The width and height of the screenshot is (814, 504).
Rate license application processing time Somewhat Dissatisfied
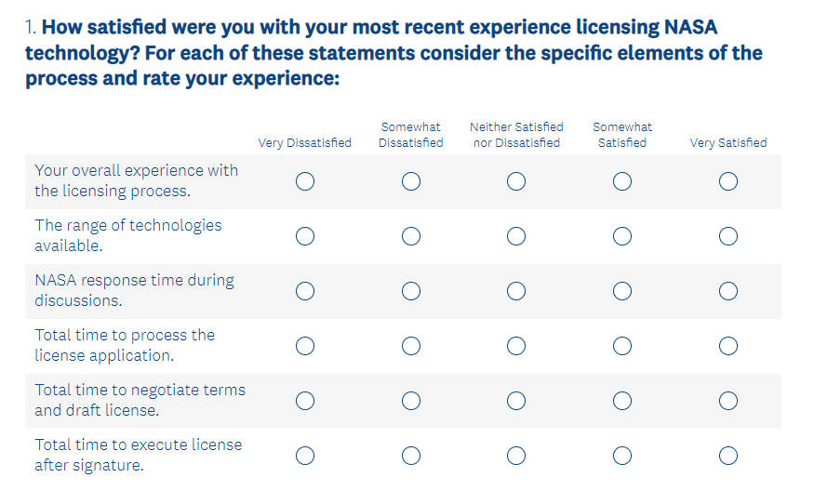[x=411, y=346]
